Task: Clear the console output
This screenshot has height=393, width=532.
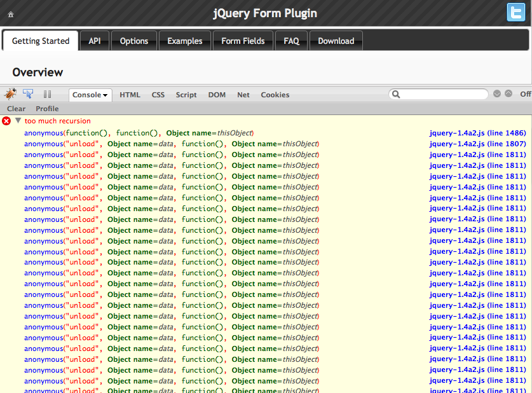Action: pyautogui.click(x=17, y=109)
